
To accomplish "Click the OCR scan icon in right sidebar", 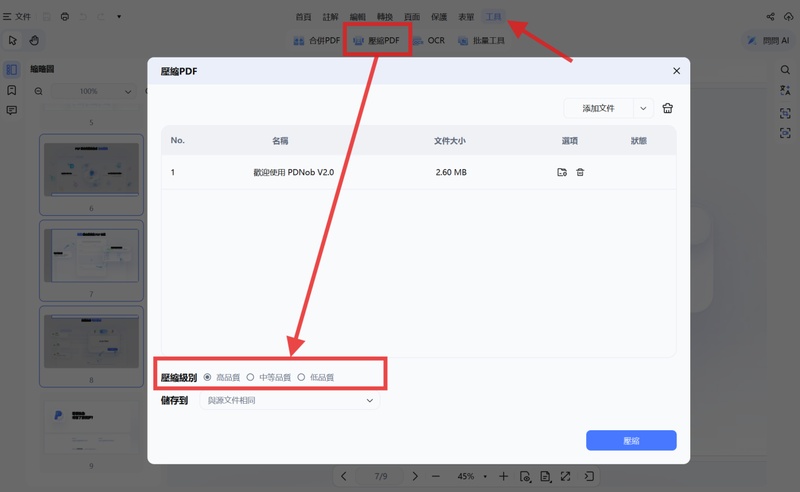I will (x=785, y=113).
